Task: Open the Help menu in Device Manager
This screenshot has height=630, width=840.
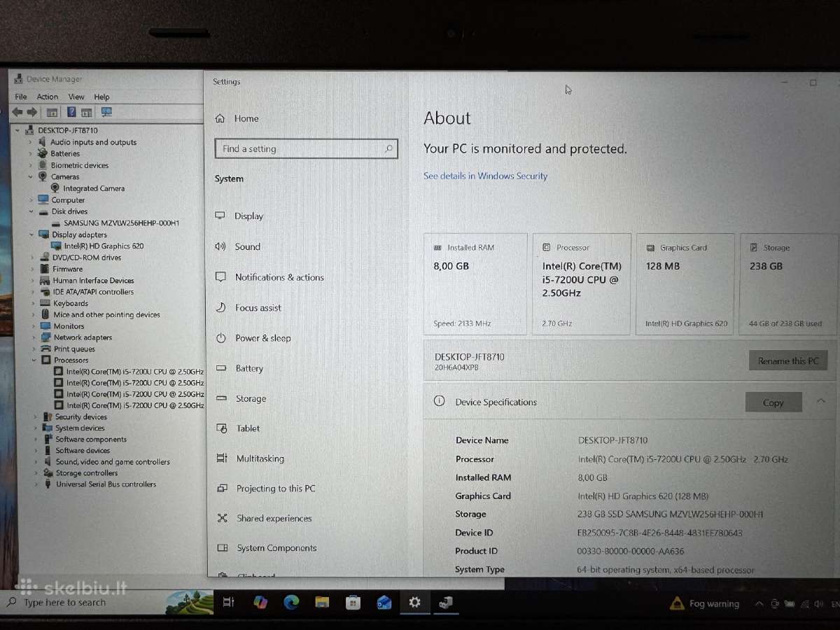Action: pyautogui.click(x=101, y=97)
